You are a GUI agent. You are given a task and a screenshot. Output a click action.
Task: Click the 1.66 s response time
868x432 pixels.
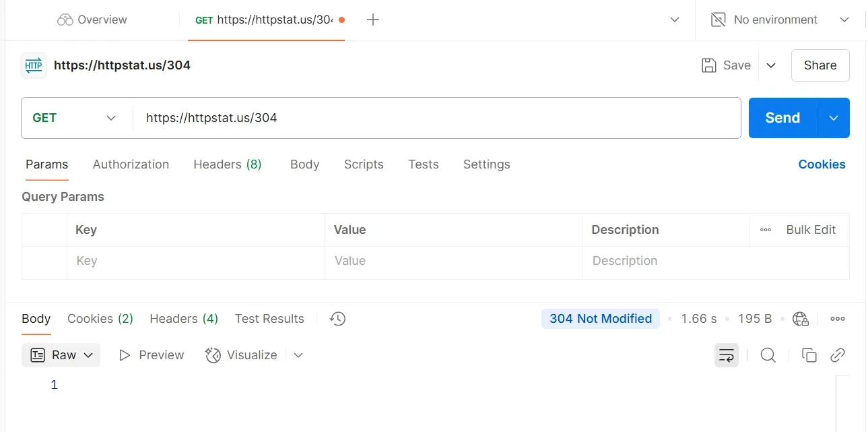click(699, 319)
